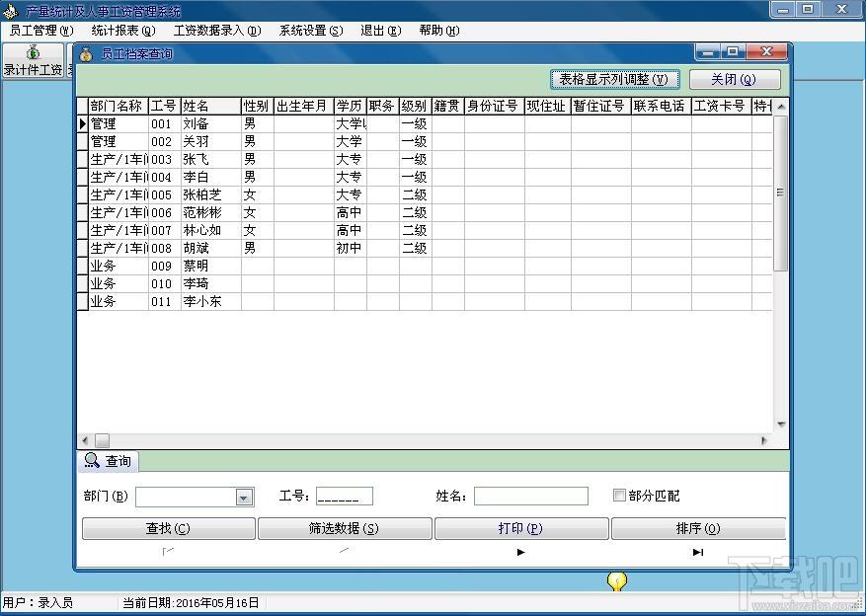Click the table scroll down arrow
Image resolution: width=866 pixels, height=616 pixels.
[780, 424]
